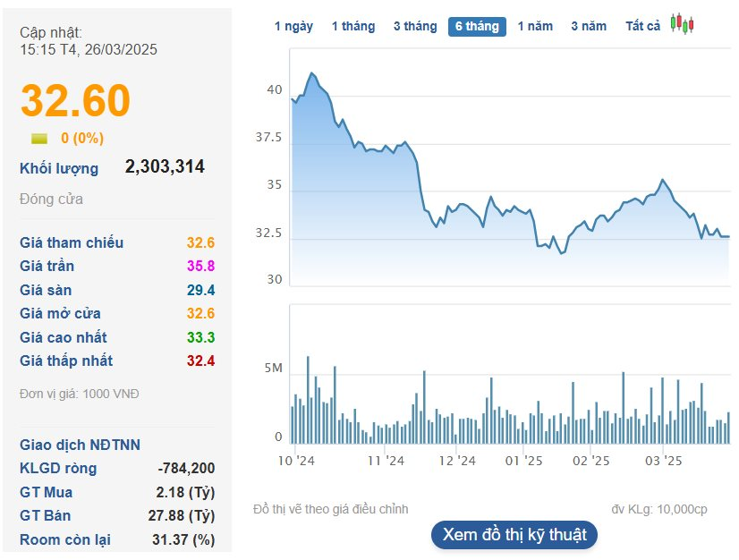This screenshot has height=560, width=739.
Task: Open "Xem đồ thị kỹ thuật" technical chart
Action: click(x=514, y=535)
